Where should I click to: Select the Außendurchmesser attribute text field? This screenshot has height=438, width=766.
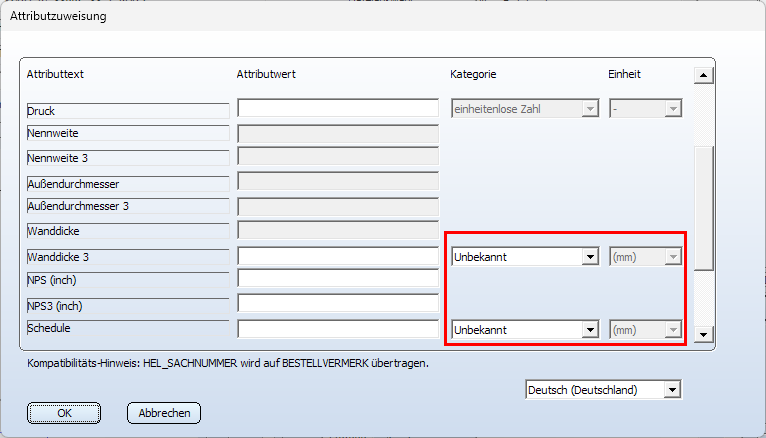pos(128,184)
